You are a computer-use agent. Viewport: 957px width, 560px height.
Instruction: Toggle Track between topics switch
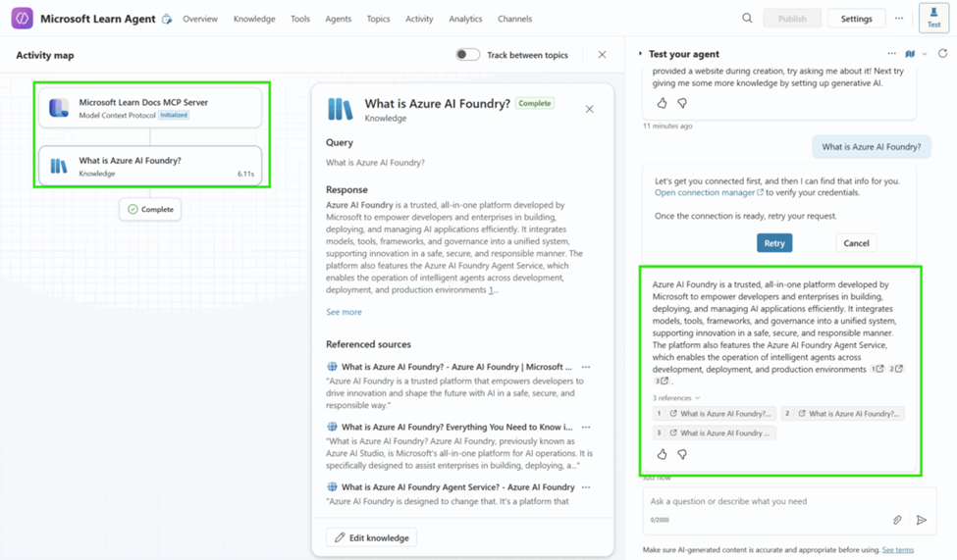[x=467, y=55]
